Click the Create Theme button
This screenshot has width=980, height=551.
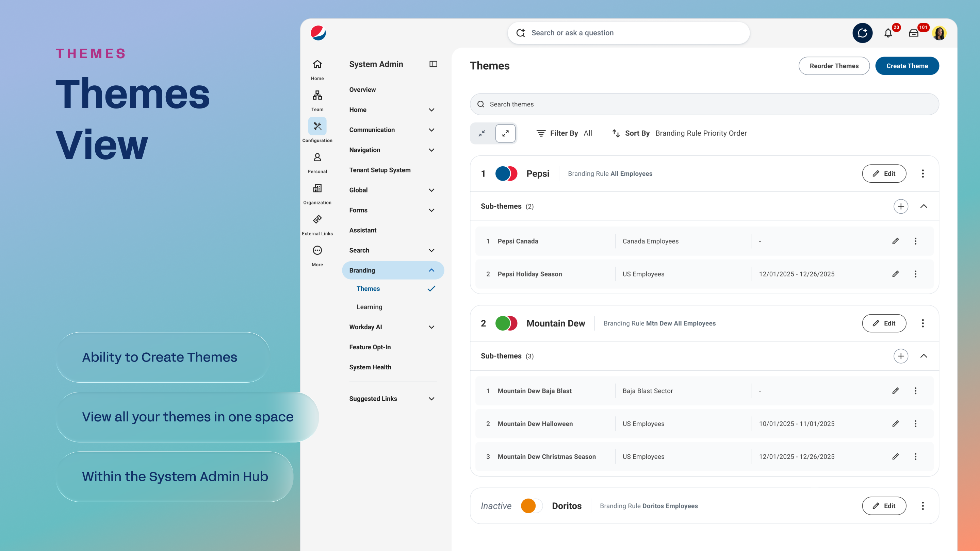click(906, 66)
